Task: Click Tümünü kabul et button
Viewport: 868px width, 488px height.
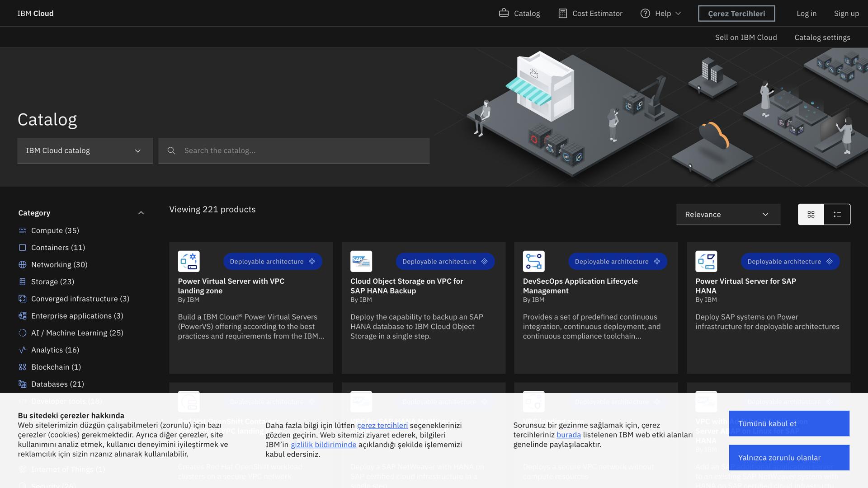Action: 789,423
